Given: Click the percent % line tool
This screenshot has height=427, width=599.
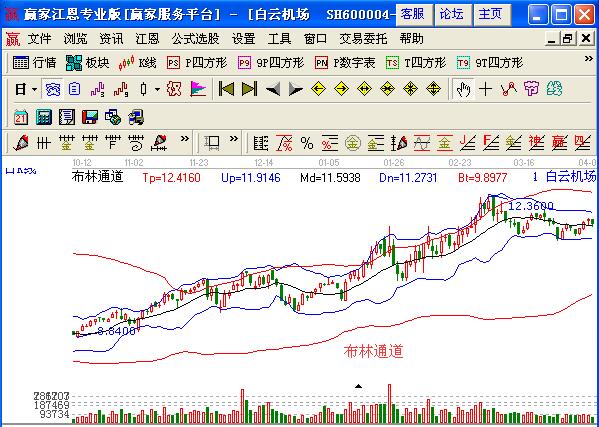Looking at the screenshot, I should click(x=307, y=143).
